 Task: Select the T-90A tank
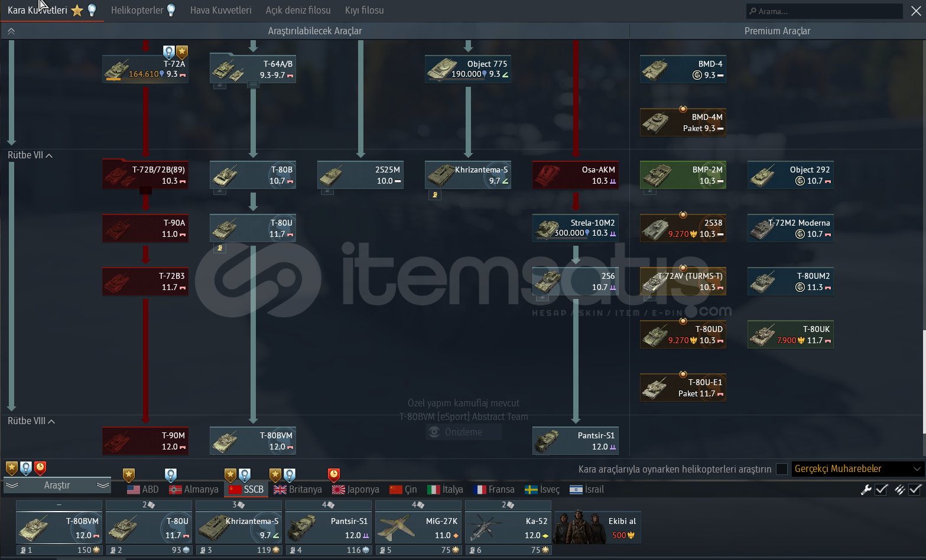[x=145, y=228]
